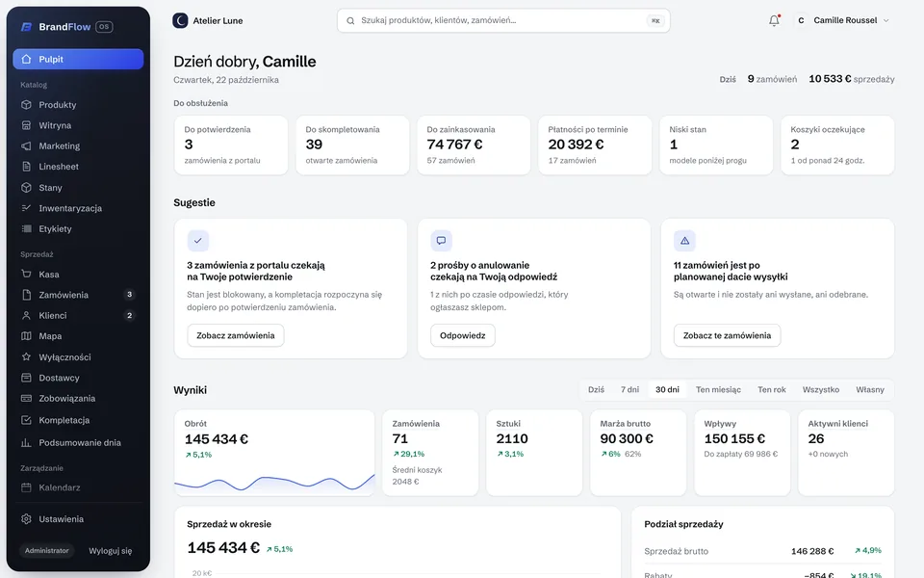Open Zamówienia in the sidebar

click(78, 295)
